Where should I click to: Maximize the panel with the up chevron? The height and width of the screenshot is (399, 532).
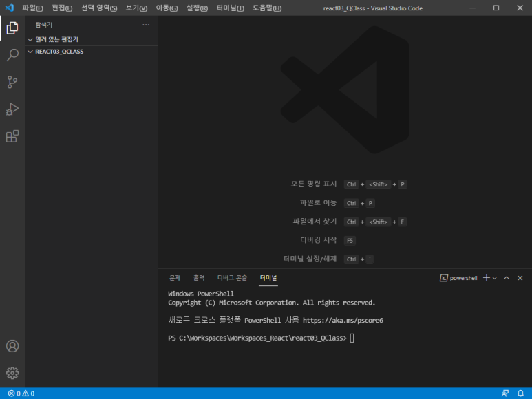point(507,278)
